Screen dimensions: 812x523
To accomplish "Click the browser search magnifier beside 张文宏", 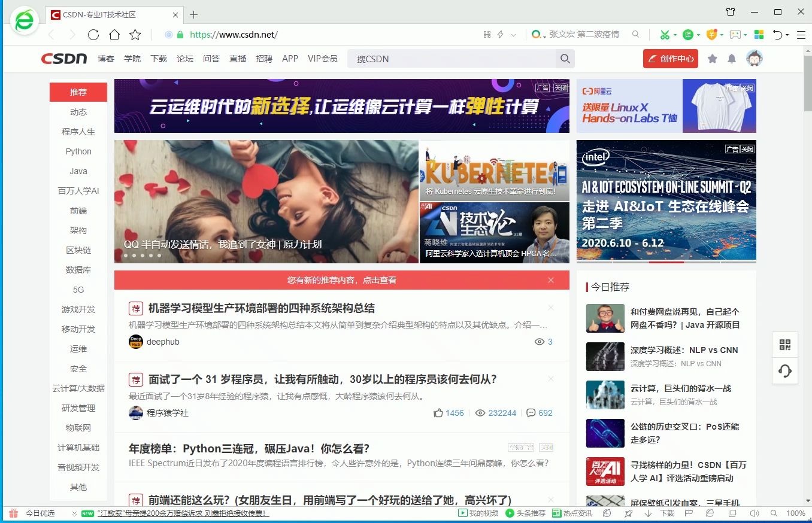I will [x=635, y=35].
